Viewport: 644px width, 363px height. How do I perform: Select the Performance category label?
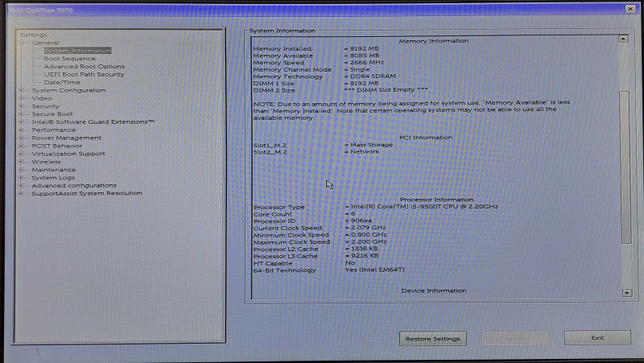(54, 130)
